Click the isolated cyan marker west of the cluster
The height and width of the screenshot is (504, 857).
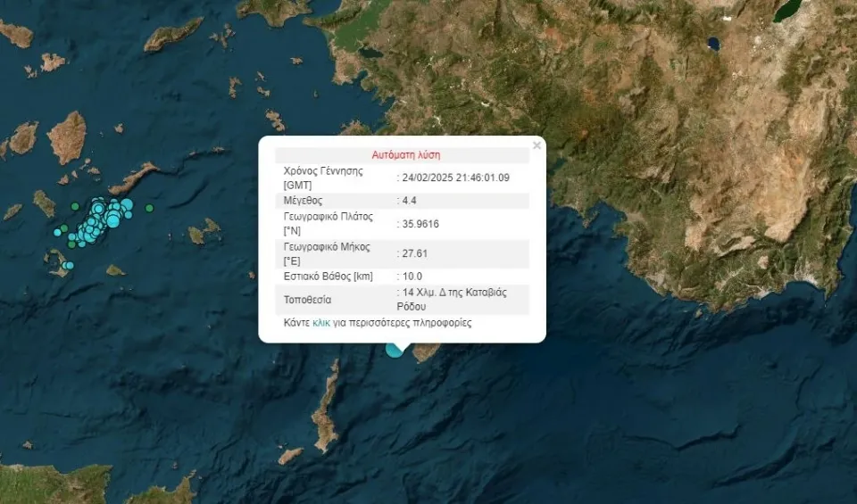click(58, 232)
